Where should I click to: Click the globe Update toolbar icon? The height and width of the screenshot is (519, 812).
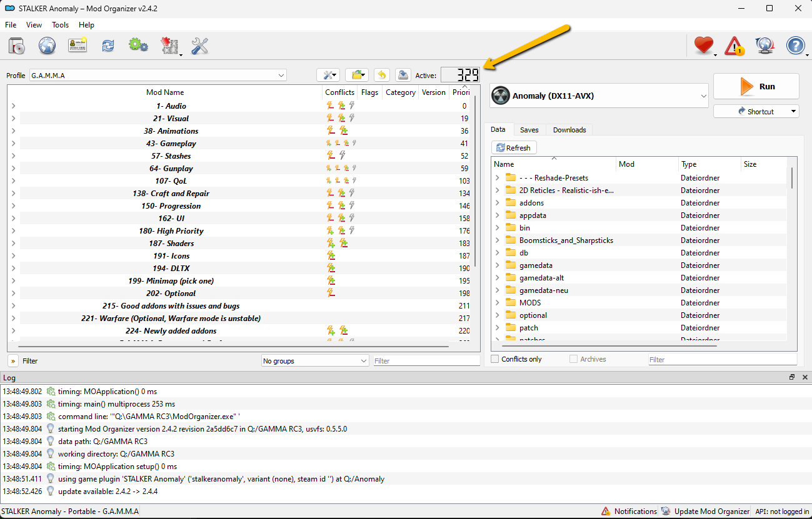(x=765, y=46)
